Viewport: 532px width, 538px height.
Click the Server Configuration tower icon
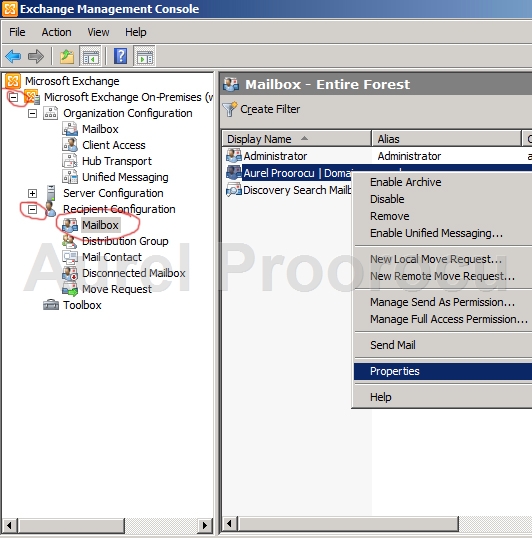51,193
